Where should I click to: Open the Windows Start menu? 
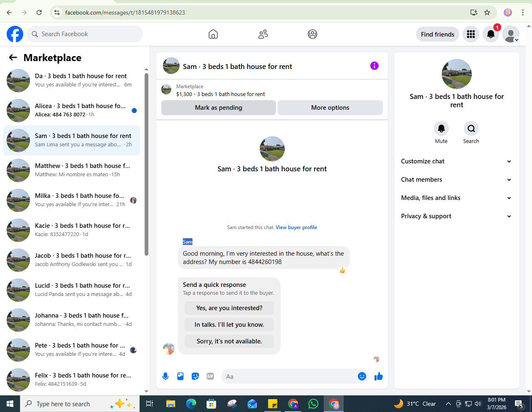click(x=10, y=404)
